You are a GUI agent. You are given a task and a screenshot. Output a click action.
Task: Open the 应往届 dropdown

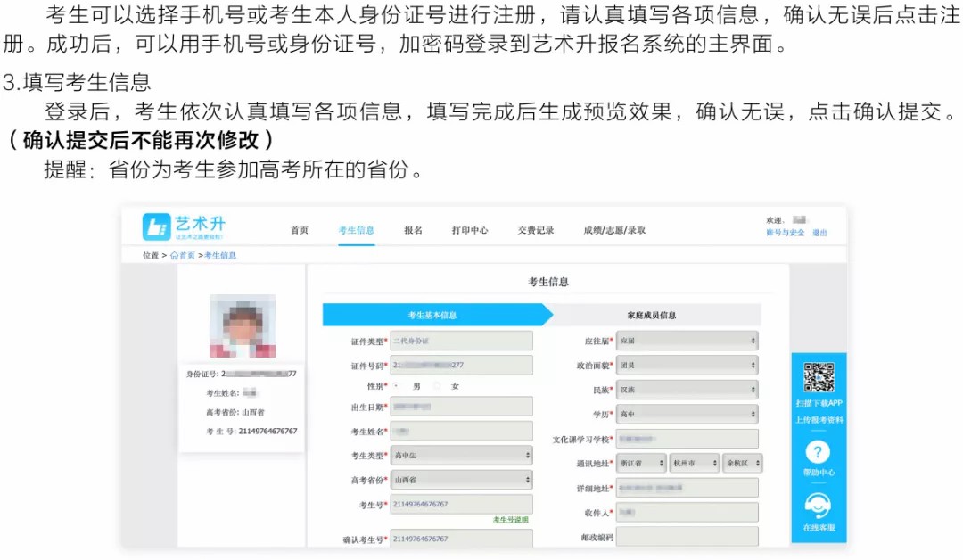[x=687, y=341]
